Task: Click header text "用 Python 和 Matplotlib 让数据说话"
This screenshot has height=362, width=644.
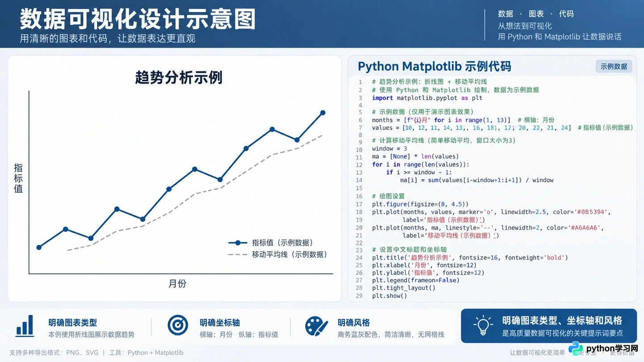Action: 559,37
